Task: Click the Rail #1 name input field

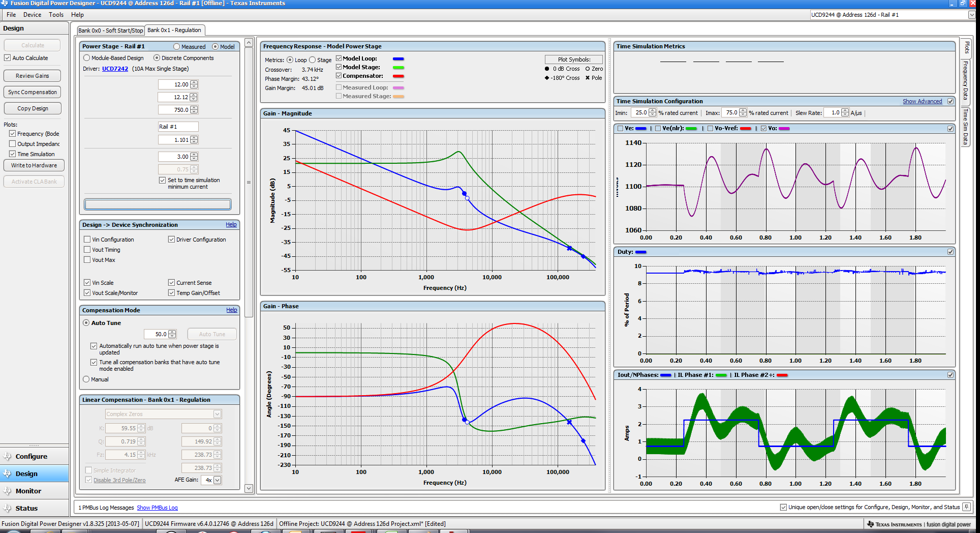Action: tap(178, 127)
